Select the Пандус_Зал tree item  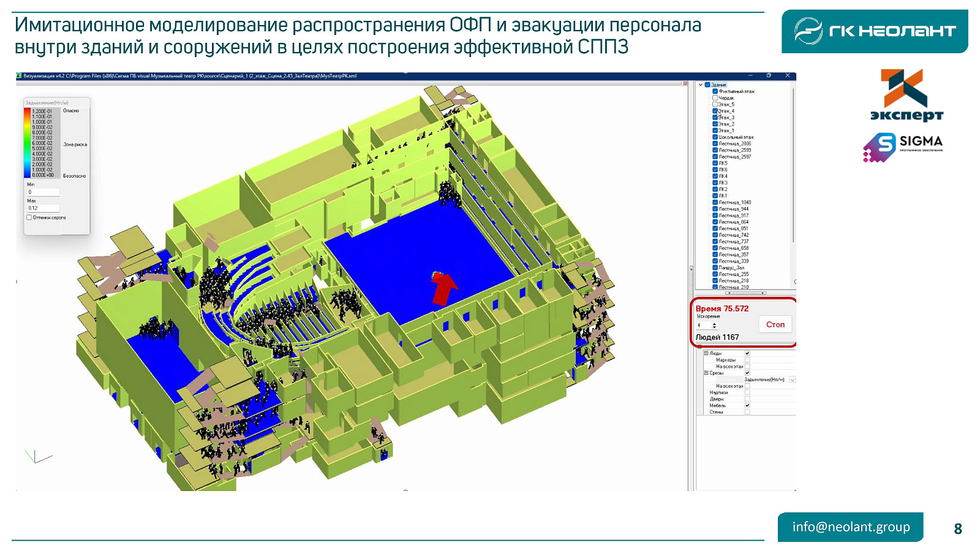click(731, 268)
